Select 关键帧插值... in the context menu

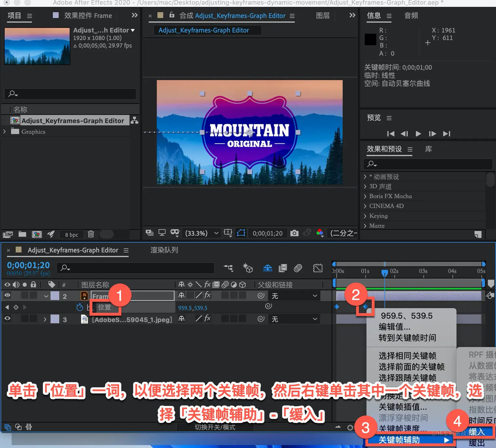403,407
